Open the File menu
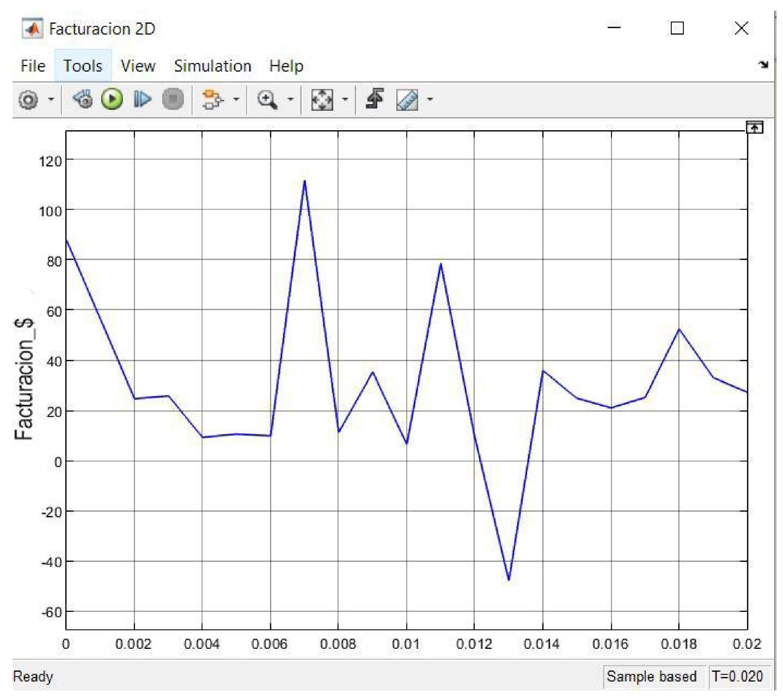The image size is (783, 700). 33,66
